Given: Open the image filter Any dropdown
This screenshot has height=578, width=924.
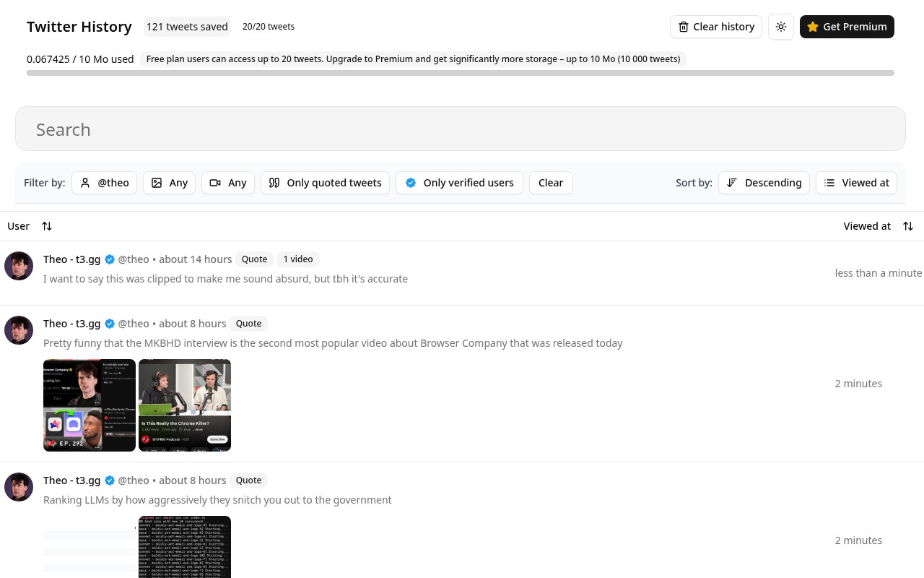Looking at the screenshot, I should 169,183.
